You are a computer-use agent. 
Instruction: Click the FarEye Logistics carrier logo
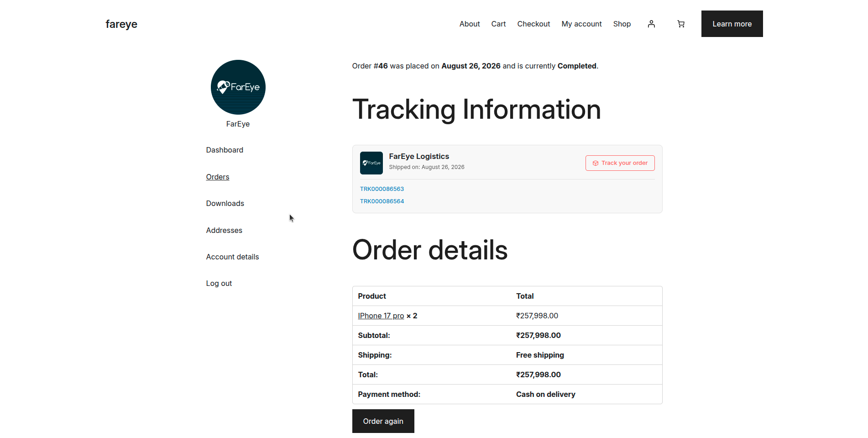coord(371,163)
